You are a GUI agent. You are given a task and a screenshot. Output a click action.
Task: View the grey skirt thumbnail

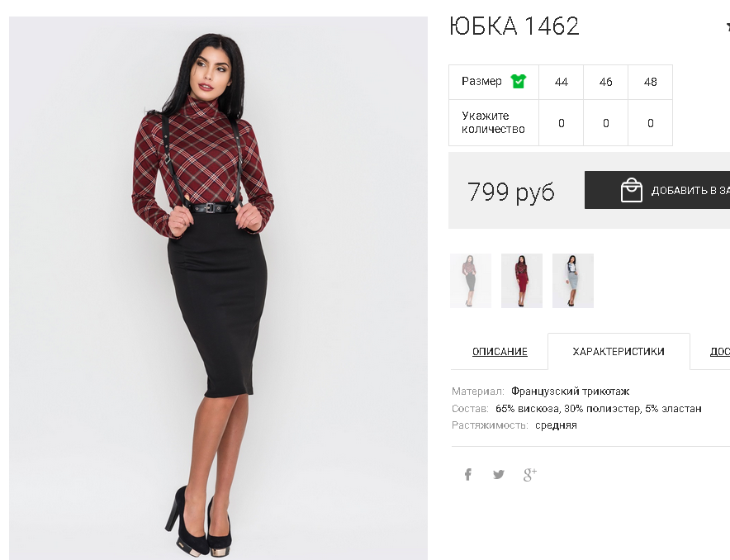click(471, 281)
